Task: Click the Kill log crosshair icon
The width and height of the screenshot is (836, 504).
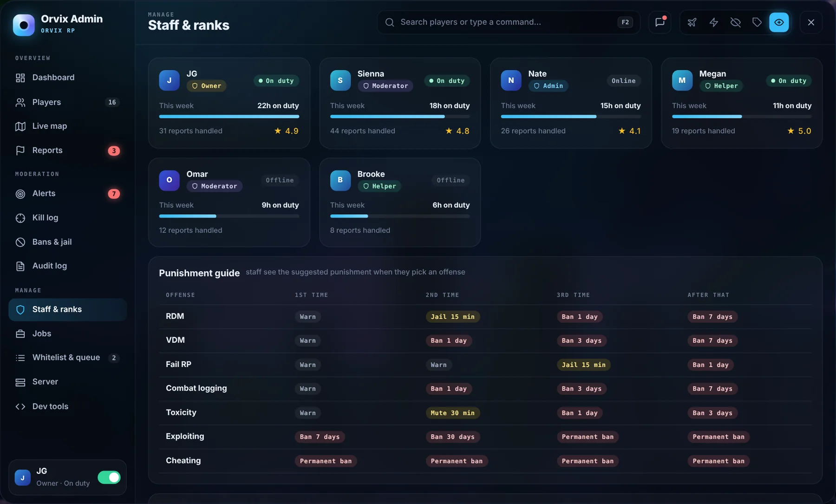Action: (x=20, y=218)
